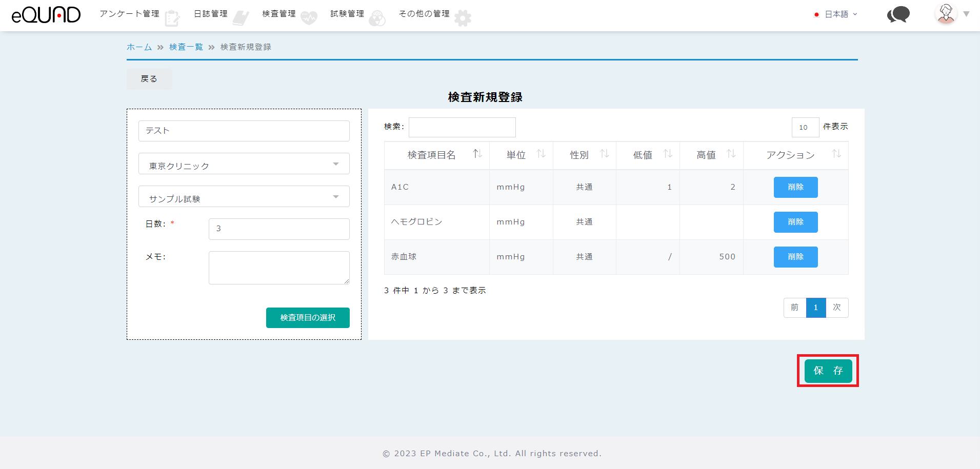980x469 pixels.
Task: Click the 検査項目の選択 button
Action: tap(308, 318)
